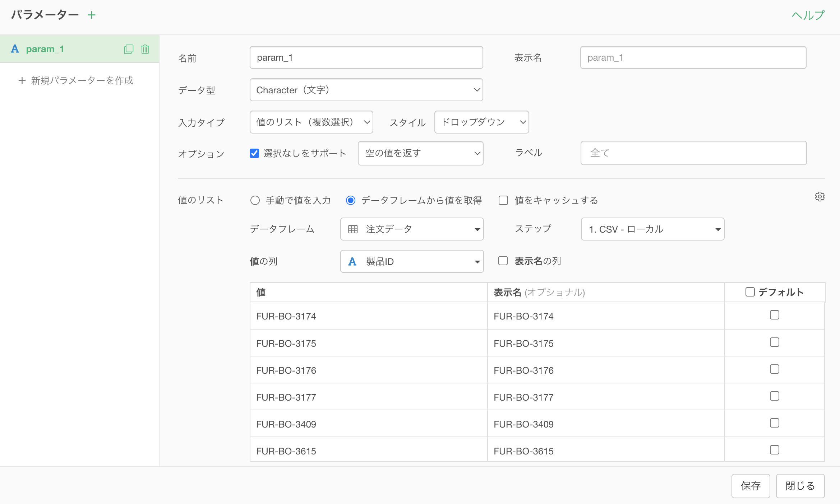Expand the スタイル ドロップダウン selector
The image size is (840, 504).
[481, 122]
